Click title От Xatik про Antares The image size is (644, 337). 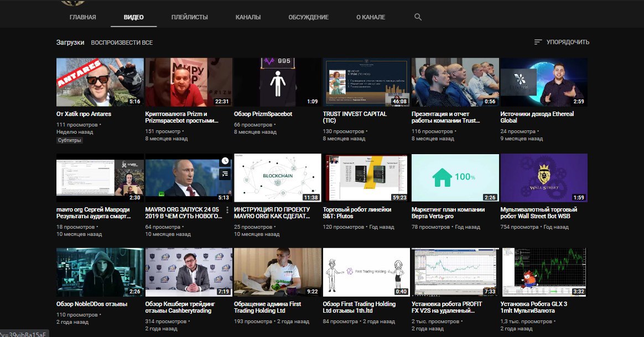pyautogui.click(x=84, y=114)
